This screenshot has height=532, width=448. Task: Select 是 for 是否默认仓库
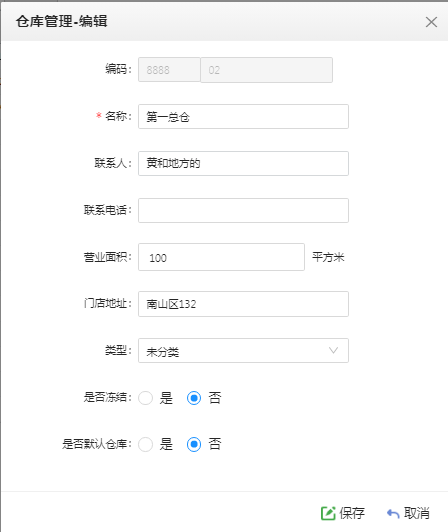pyautogui.click(x=146, y=444)
